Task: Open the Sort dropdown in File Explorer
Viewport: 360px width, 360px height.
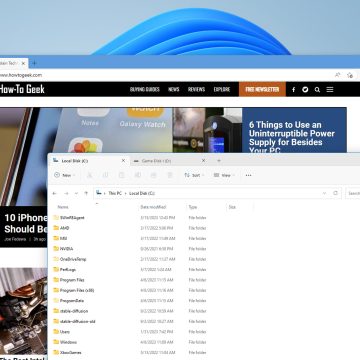Action: pos(194,175)
